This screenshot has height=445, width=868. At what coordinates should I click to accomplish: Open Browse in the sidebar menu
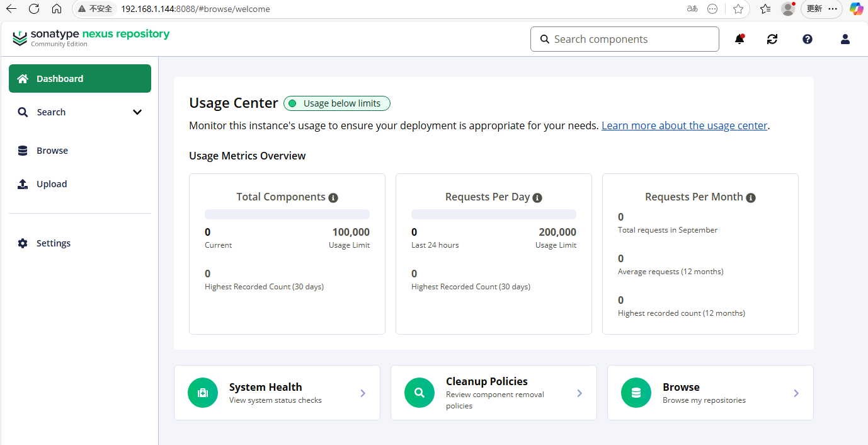coord(80,151)
